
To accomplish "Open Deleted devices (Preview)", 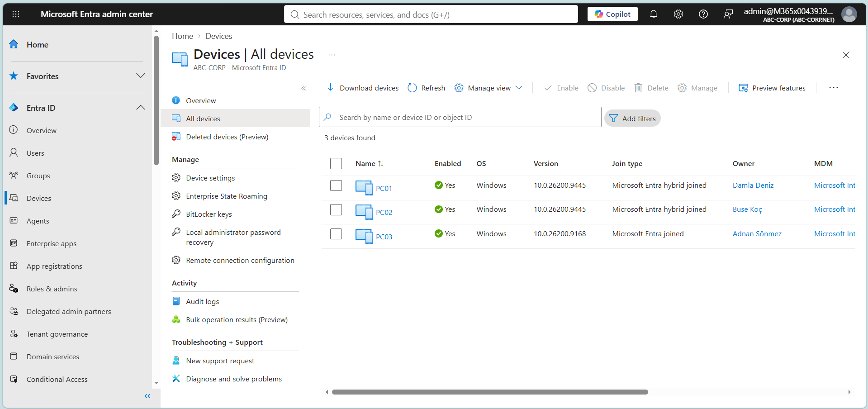I will point(227,137).
